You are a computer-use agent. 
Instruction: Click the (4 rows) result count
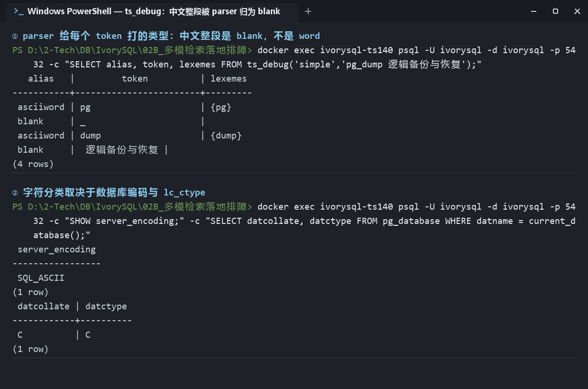click(33, 164)
